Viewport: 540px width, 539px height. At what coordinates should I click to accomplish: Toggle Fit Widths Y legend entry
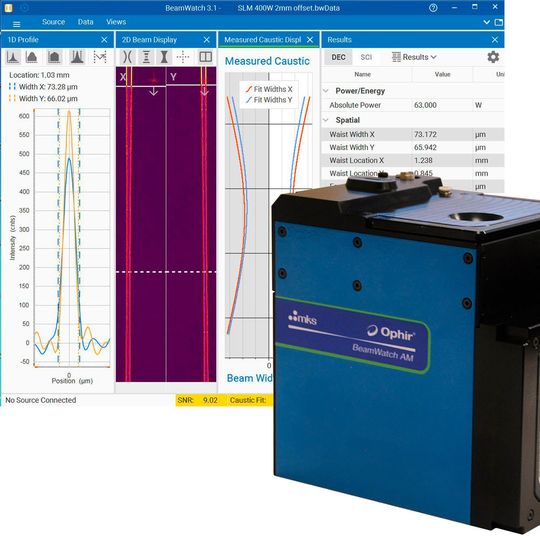269,100
